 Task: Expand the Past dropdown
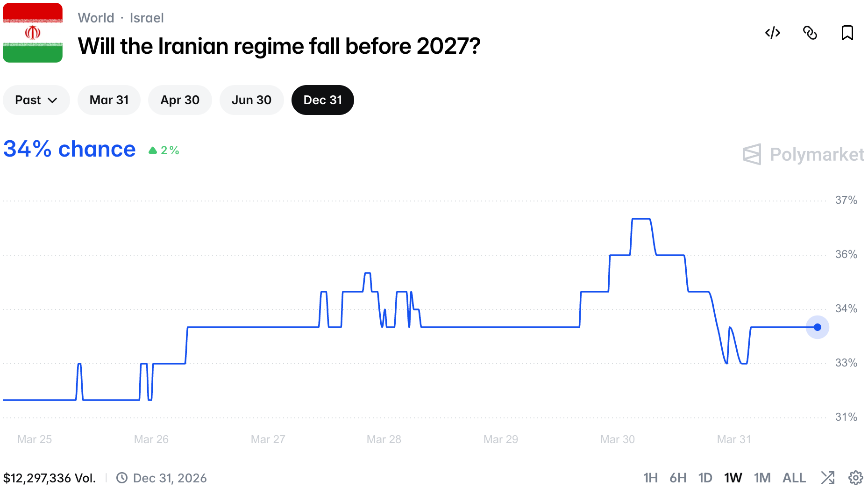coord(36,100)
